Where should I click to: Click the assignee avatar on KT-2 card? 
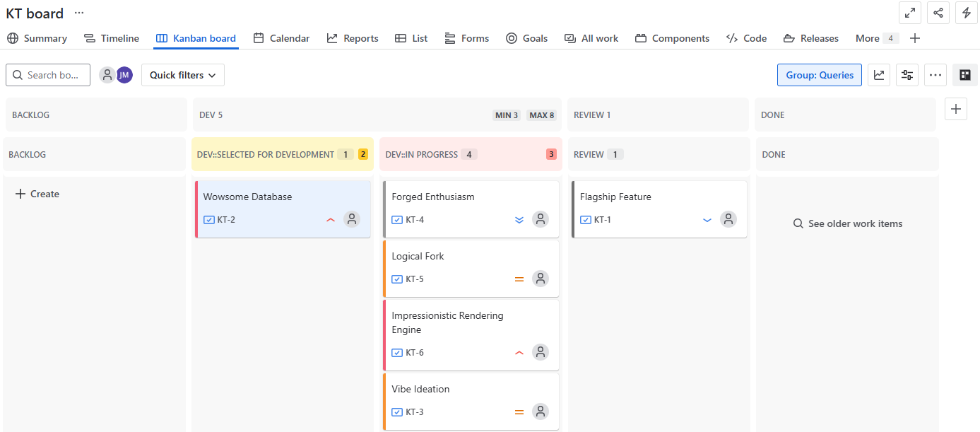point(352,219)
